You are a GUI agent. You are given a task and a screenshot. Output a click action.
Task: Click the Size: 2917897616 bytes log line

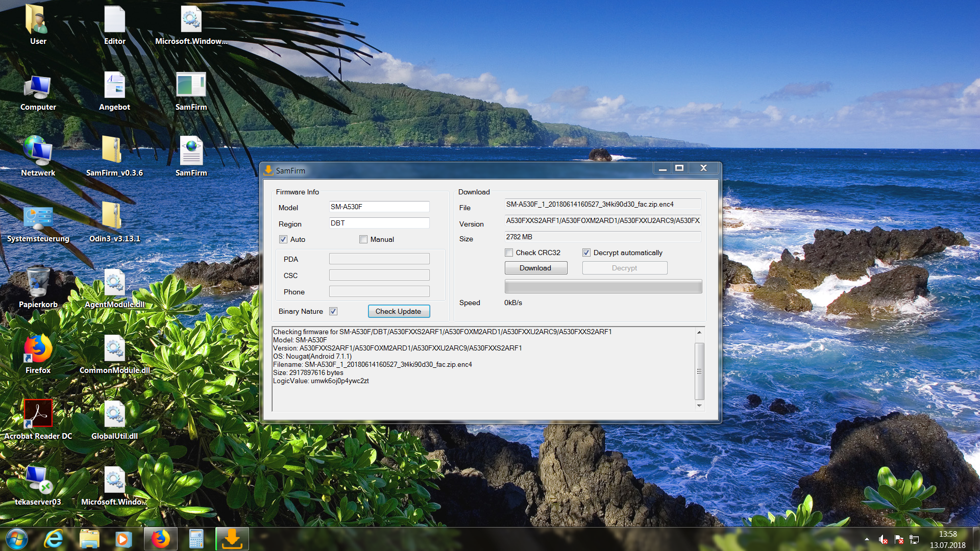click(x=308, y=372)
